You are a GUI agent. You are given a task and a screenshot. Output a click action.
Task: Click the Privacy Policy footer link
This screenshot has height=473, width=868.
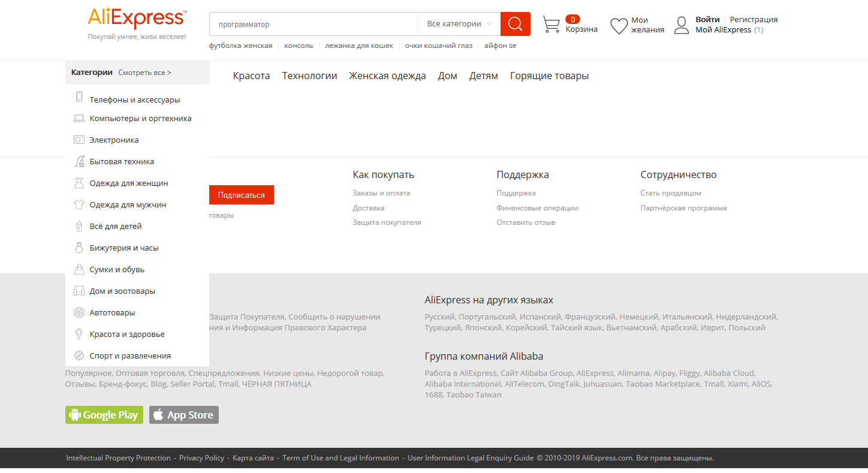click(x=201, y=458)
